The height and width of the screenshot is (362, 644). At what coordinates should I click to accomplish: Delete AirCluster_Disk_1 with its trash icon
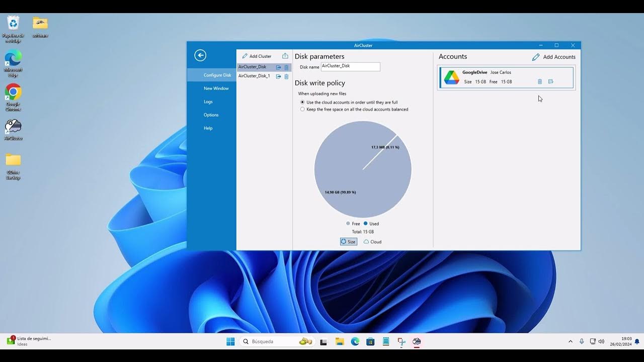tap(286, 76)
